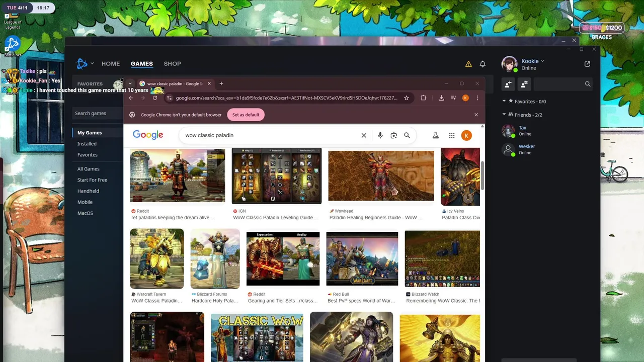
Task: Close the wow classic paladin tab
Action: pyautogui.click(x=209, y=83)
